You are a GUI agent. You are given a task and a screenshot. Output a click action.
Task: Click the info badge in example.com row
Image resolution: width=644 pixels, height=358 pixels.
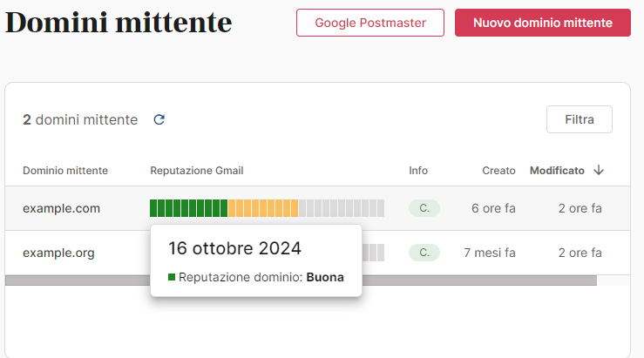click(424, 208)
